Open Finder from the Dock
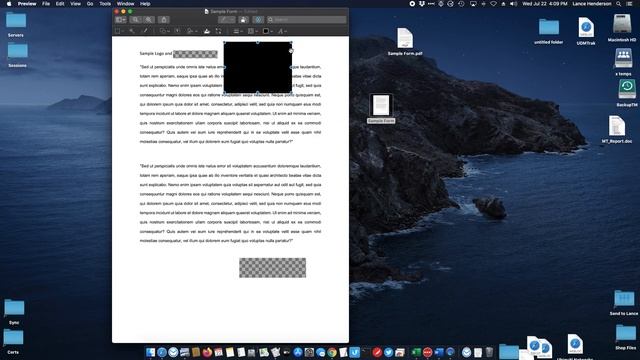The image size is (640, 360). click(151, 352)
